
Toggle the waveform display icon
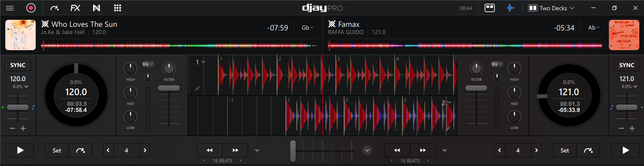point(510,8)
